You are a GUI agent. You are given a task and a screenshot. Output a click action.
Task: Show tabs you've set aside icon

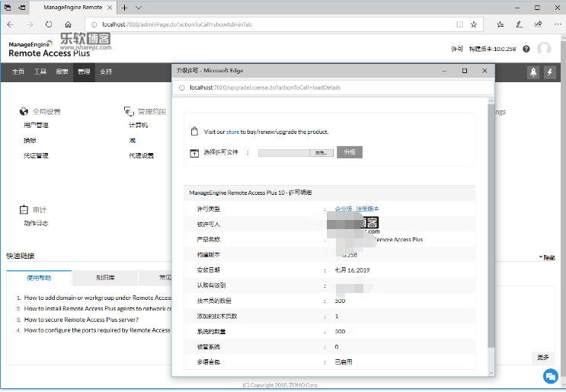point(8,8)
